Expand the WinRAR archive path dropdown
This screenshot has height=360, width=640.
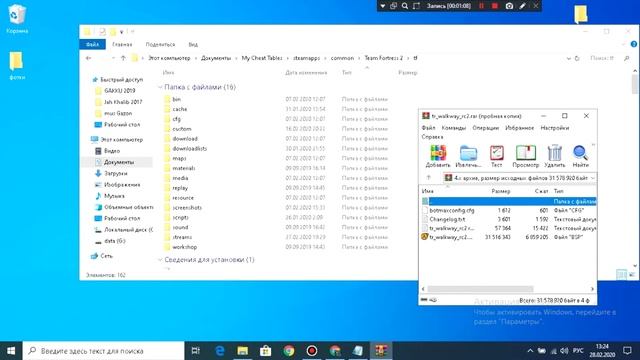coord(592,178)
